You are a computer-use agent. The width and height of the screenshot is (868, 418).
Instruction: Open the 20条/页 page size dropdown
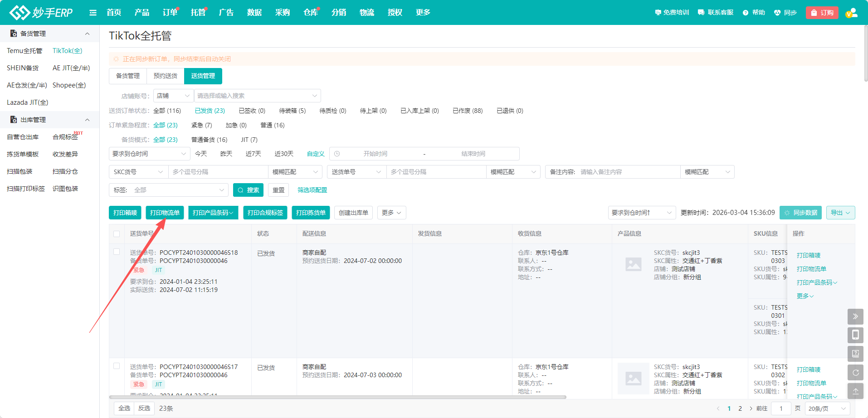point(828,408)
